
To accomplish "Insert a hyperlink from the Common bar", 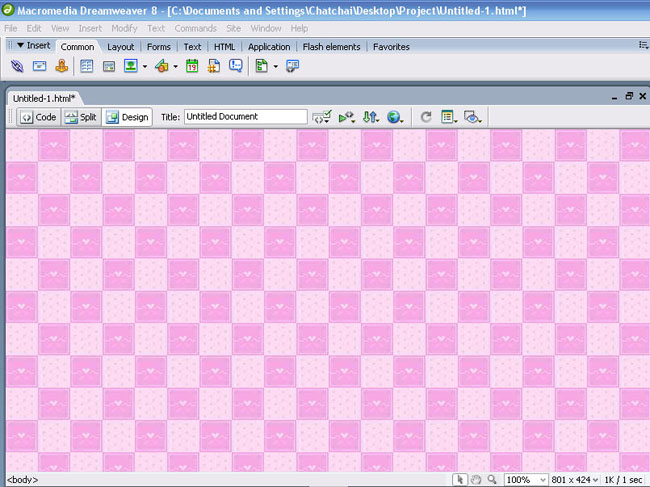I will pos(17,66).
